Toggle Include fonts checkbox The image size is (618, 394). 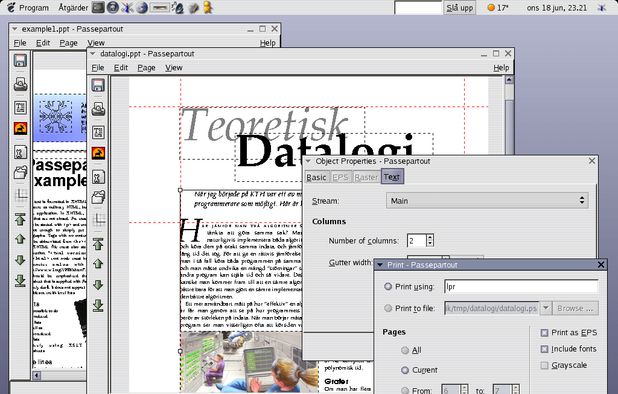coord(544,349)
